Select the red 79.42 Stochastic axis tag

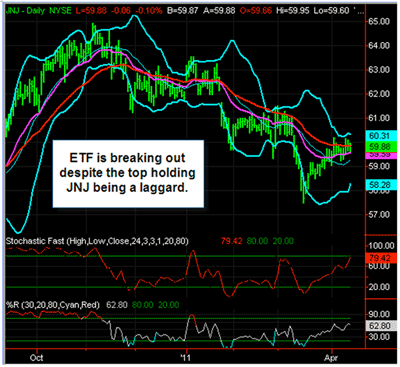point(381,258)
